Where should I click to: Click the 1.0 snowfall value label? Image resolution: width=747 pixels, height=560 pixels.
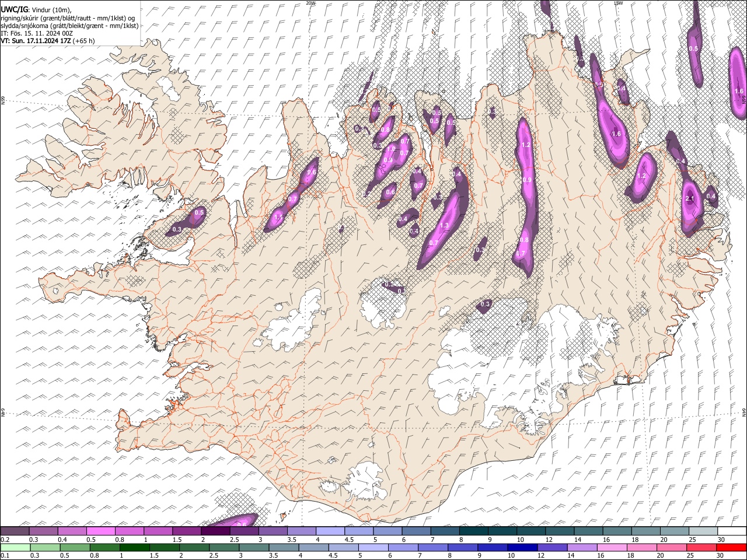390,149
